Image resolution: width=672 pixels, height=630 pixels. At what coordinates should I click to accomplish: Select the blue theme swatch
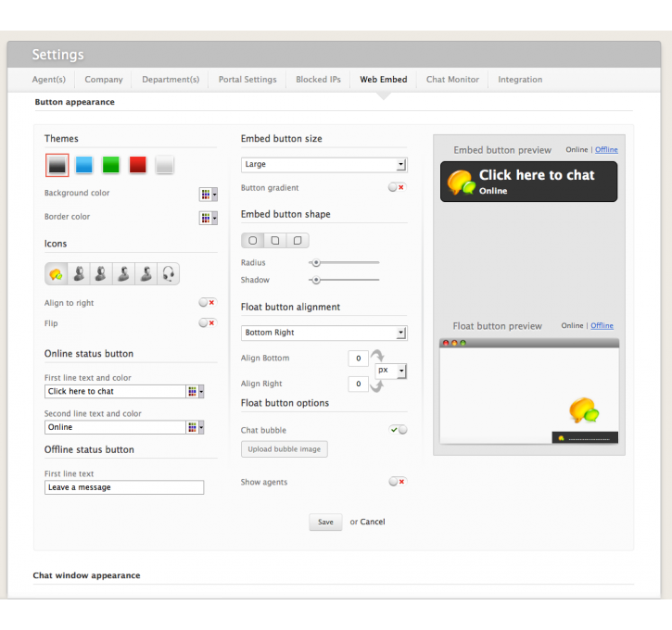(x=84, y=165)
